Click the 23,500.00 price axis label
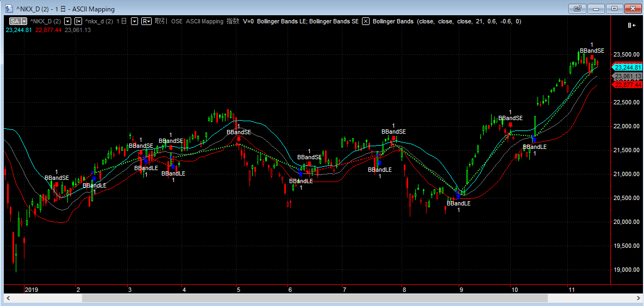The width and height of the screenshot is (644, 306). pos(627,54)
